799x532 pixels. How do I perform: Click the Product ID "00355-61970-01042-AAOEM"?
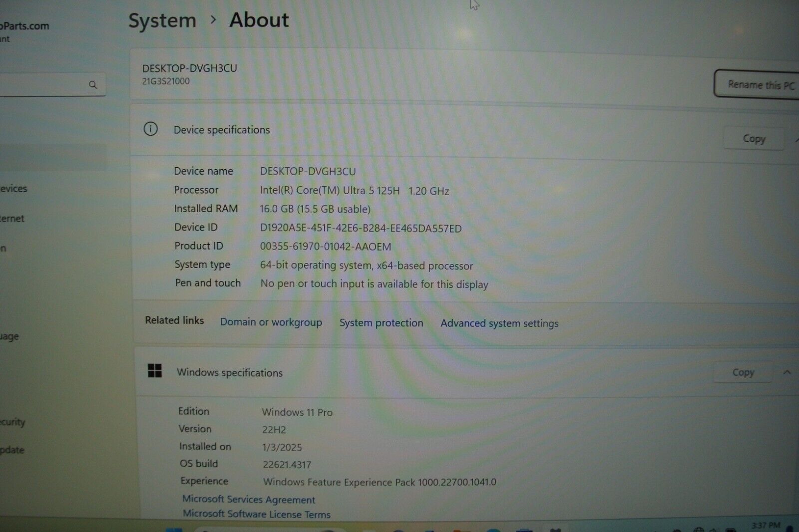(326, 247)
